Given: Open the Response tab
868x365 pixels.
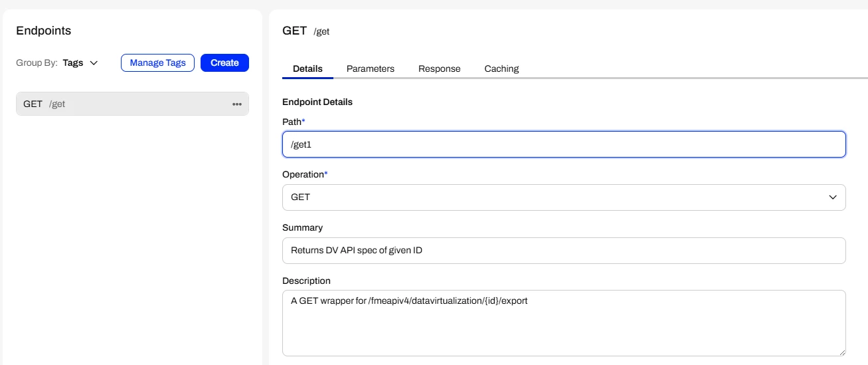Looking at the screenshot, I should tap(439, 68).
